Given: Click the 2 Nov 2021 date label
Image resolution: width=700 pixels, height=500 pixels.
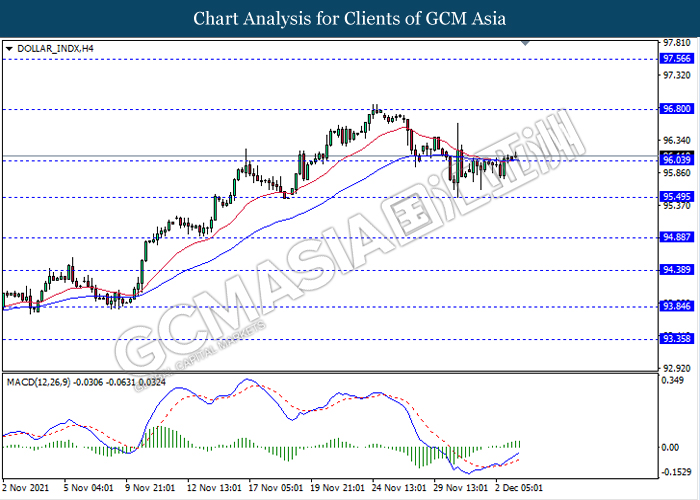Looking at the screenshot, I should pos(25,488).
